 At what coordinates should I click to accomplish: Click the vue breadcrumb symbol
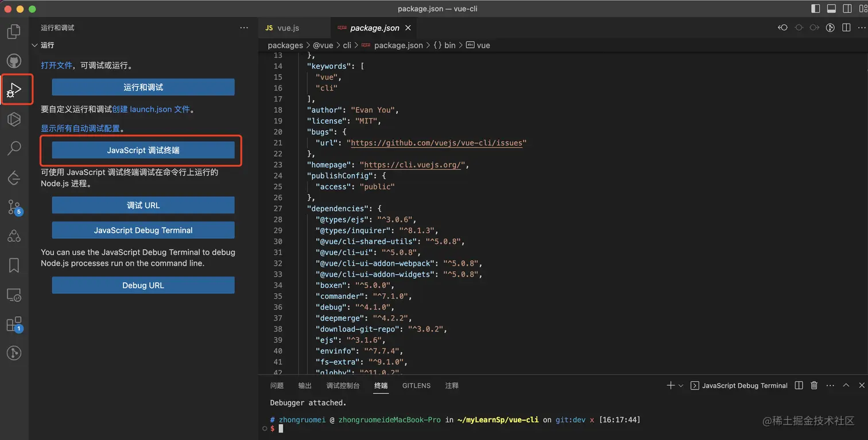coord(478,45)
